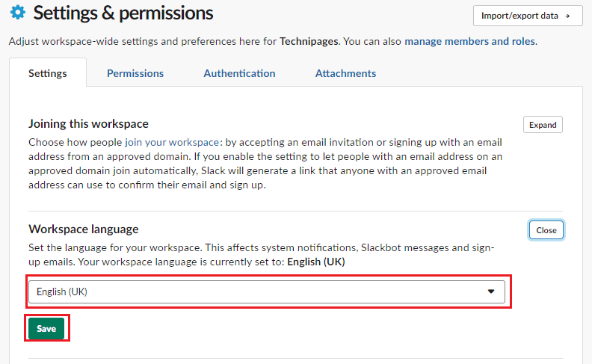Go to the Attachments tab

coord(345,73)
